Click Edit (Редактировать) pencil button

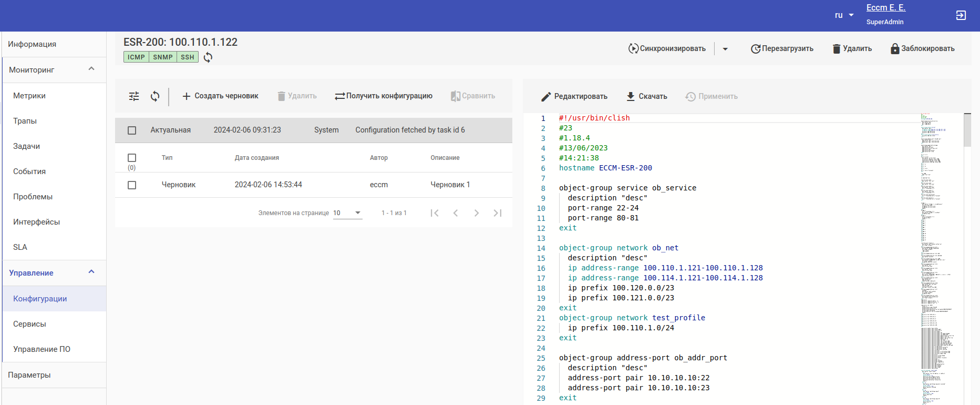(x=574, y=97)
